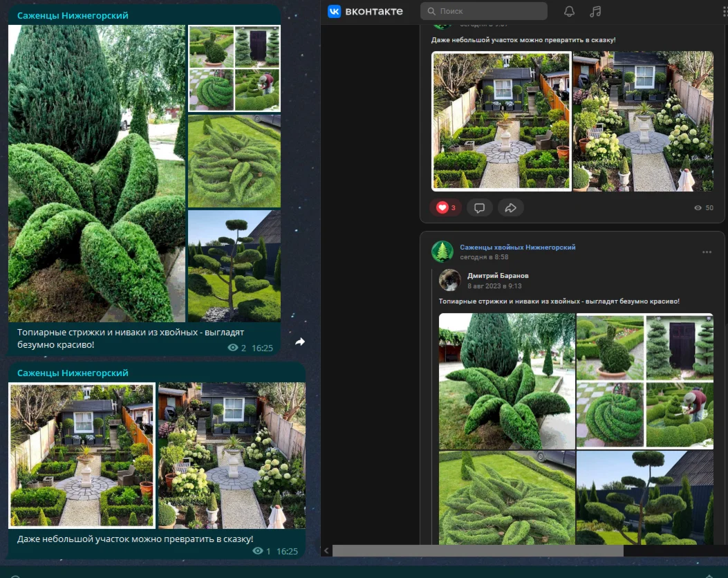Click the community tree avatar

(442, 252)
